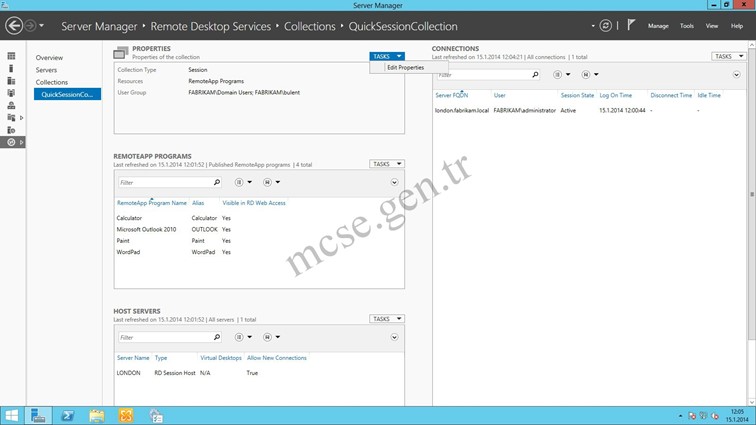
Task: Select Remote Desktop Services sidebar icon
Action: [11, 142]
